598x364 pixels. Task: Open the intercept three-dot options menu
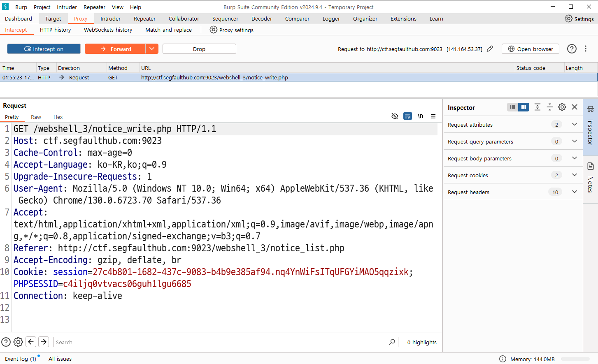pos(586,49)
